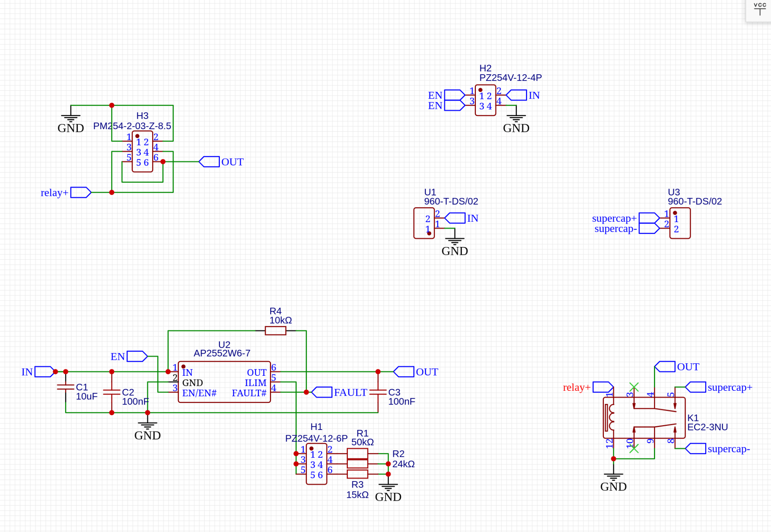The height and width of the screenshot is (532, 771).
Task: Select resistor R3 15kΩ symbol
Action: [357, 474]
